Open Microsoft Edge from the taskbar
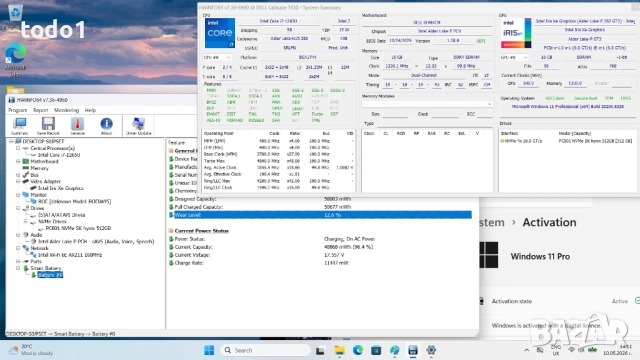 tap(358, 350)
